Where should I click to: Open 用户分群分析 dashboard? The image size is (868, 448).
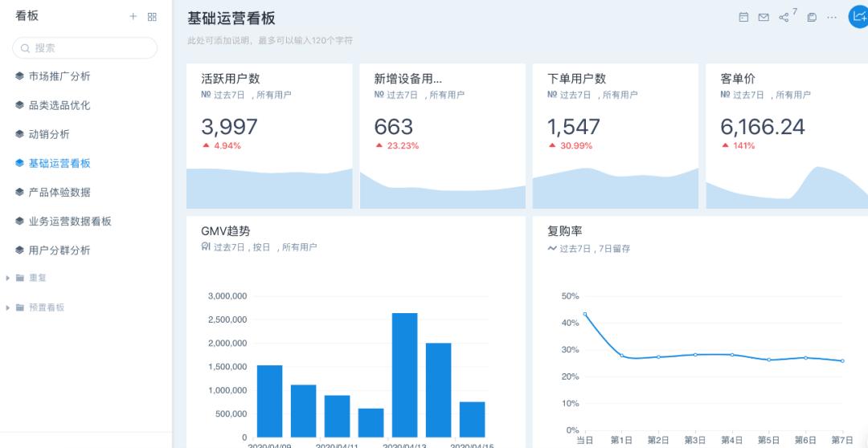[x=59, y=250]
